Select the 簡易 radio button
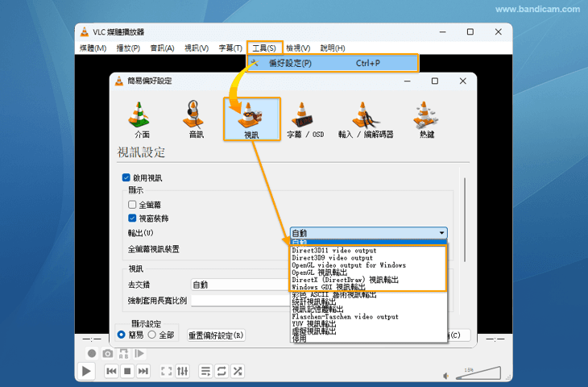 [121, 335]
